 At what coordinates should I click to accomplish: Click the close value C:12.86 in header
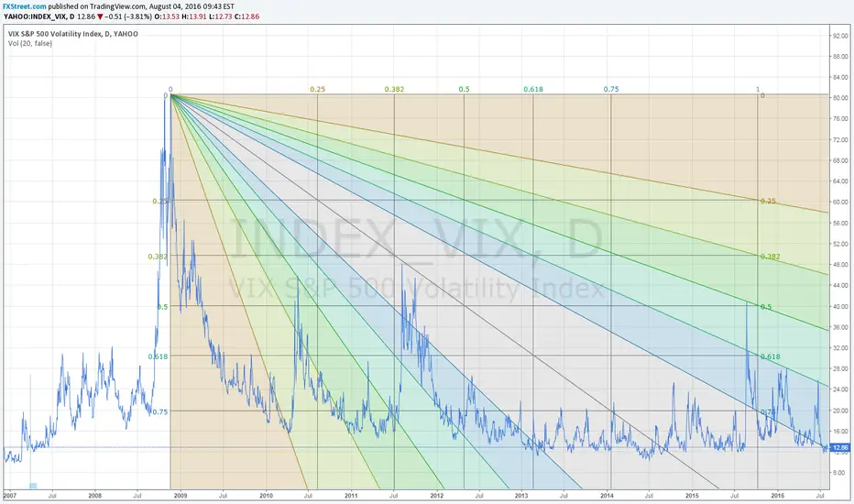[246, 16]
